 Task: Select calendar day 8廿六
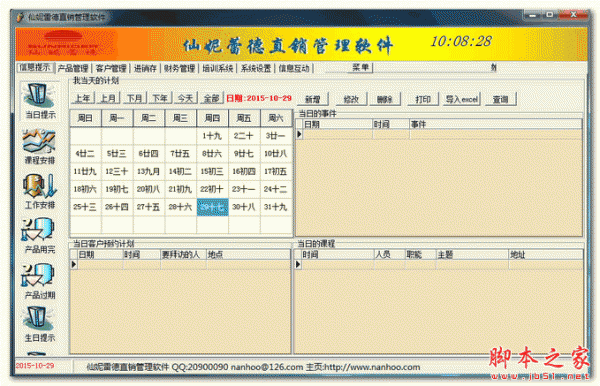point(212,154)
